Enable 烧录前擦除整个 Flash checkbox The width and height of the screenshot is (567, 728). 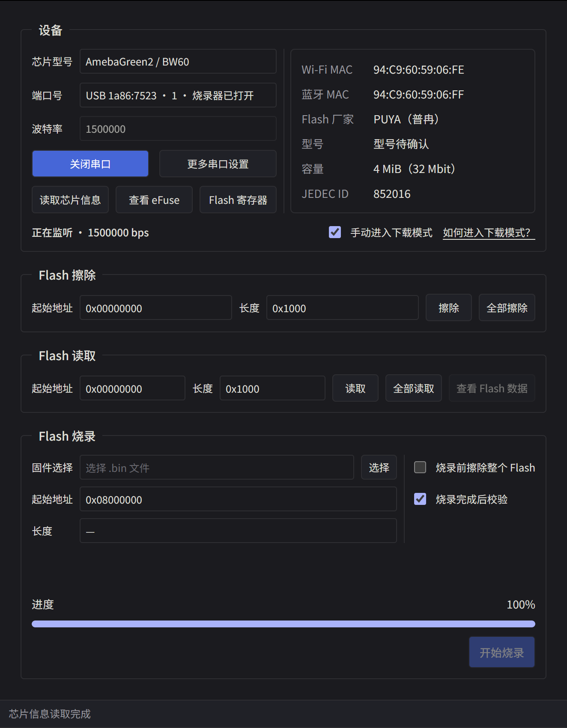click(x=420, y=467)
